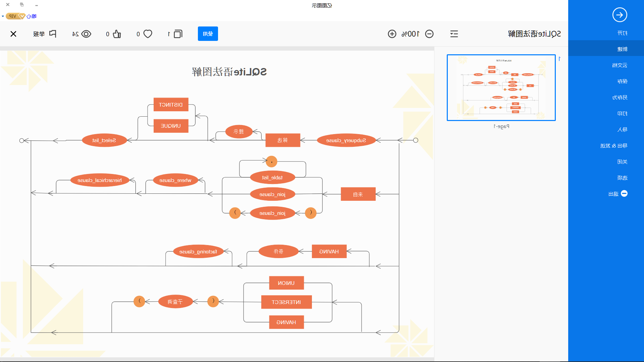Select the Page-1 thumbnail preview
This screenshot has height=362, width=644.
[501, 87]
